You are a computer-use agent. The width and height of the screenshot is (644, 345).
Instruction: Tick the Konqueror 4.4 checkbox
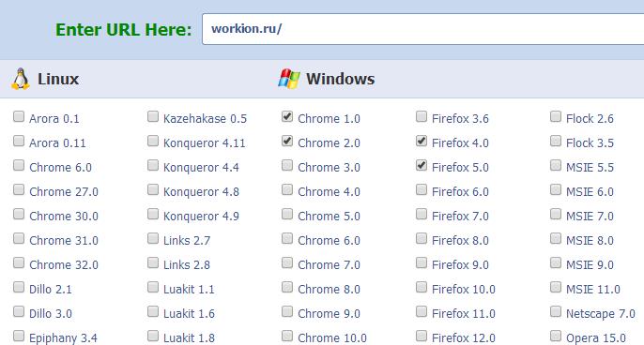coord(153,165)
